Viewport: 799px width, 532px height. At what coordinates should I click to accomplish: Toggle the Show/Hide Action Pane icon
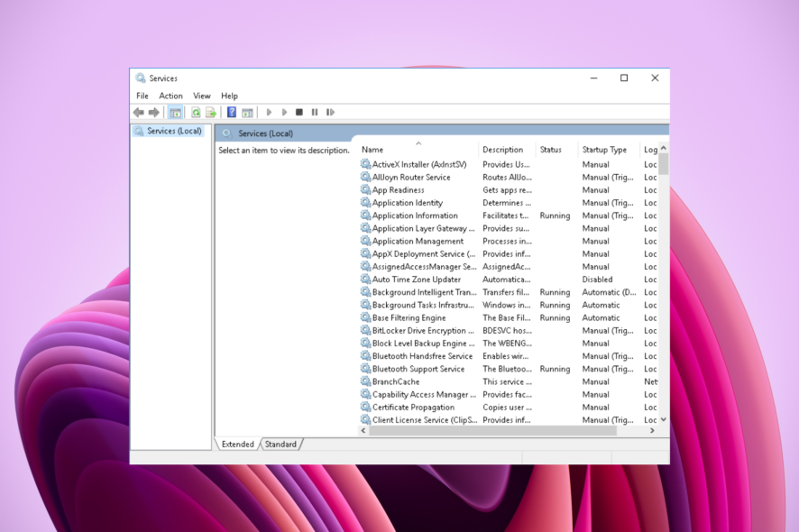tap(247, 112)
